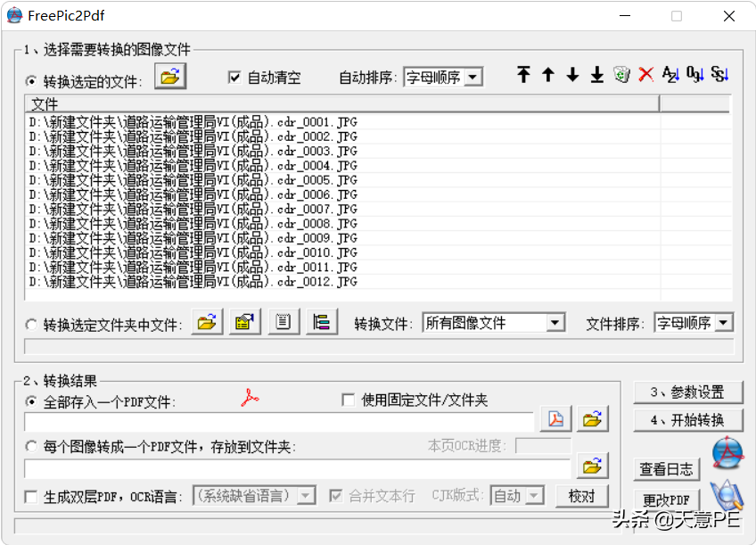Image resolution: width=756 pixels, height=545 pixels.
Task: Select file cdr_0002.JPG in list
Action: 193,136
